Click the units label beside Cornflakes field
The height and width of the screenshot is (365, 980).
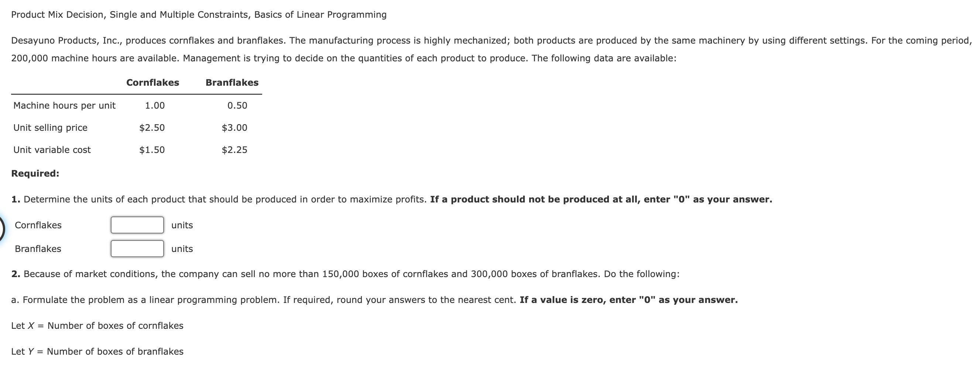(x=182, y=225)
